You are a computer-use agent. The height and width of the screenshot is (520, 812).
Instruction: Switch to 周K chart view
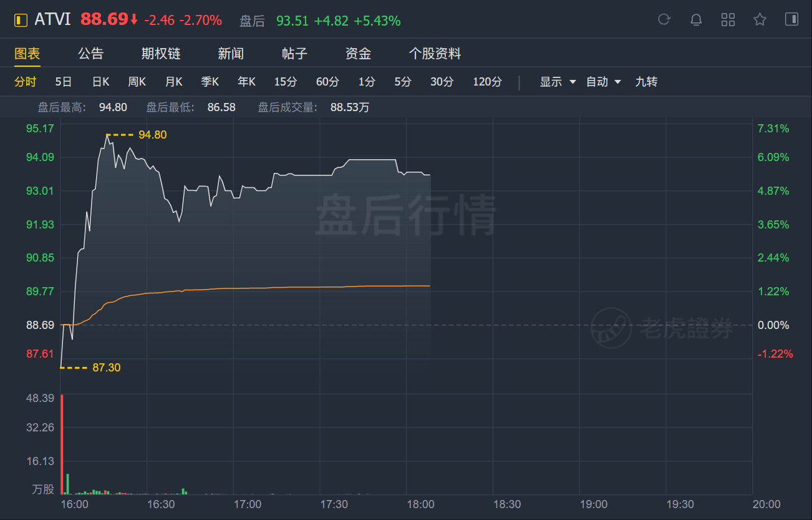[x=137, y=82]
